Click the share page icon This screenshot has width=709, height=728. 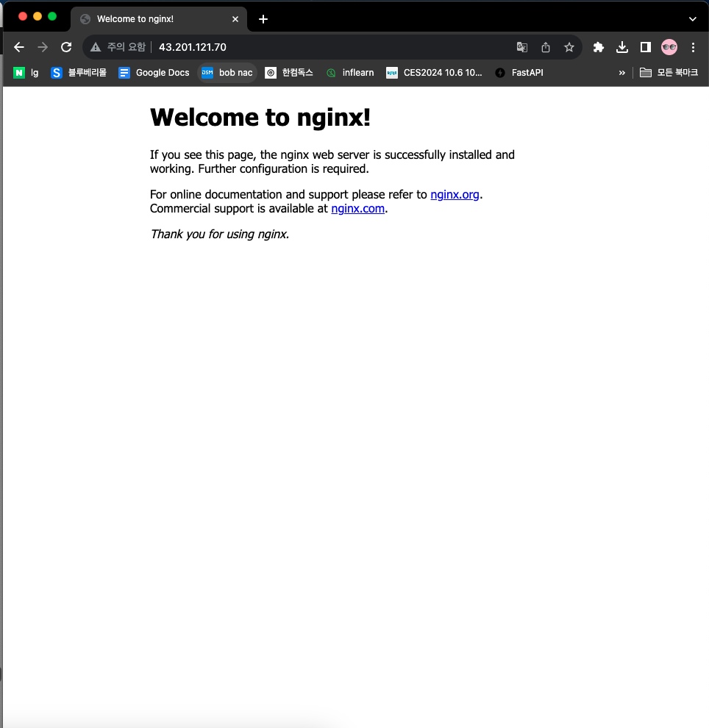point(546,47)
